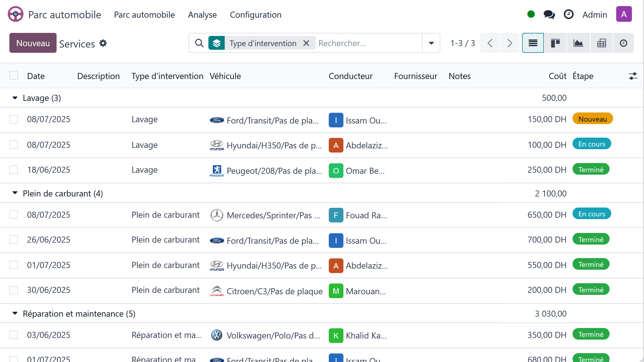Screen dimensions: 644x362
Task: Open the conversations chat icon
Action: tap(549, 14)
